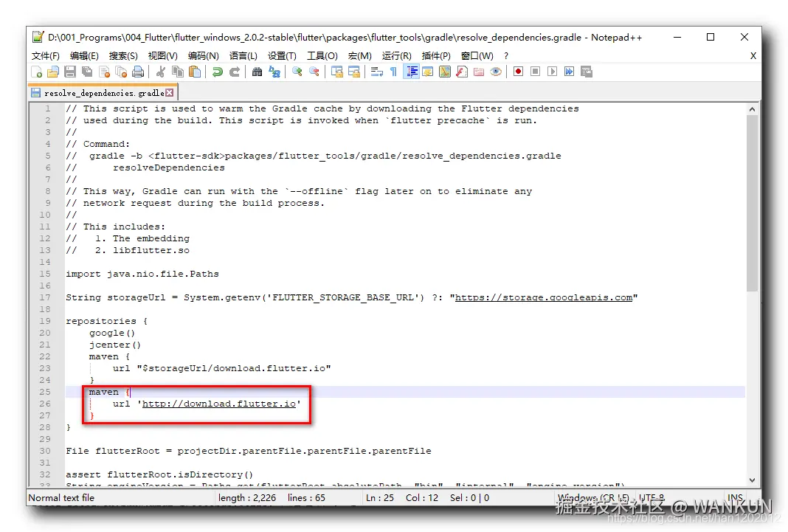Open 搜索(S) menu

point(123,56)
